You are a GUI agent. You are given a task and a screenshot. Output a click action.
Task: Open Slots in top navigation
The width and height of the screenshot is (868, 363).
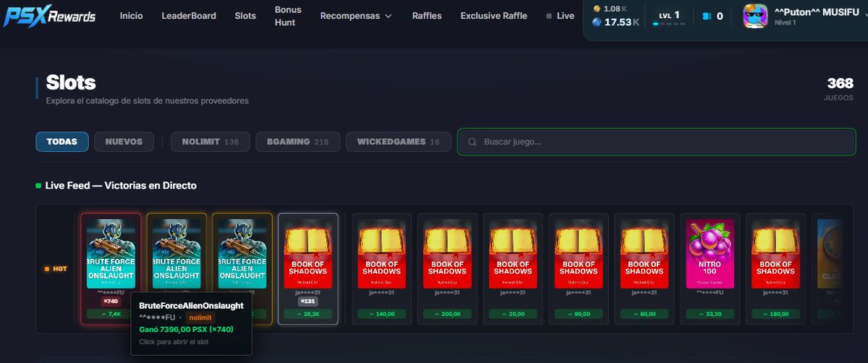[x=245, y=16]
